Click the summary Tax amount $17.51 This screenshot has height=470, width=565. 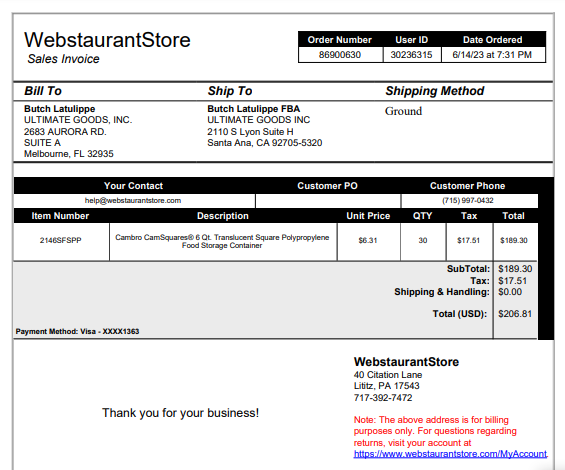tap(512, 281)
